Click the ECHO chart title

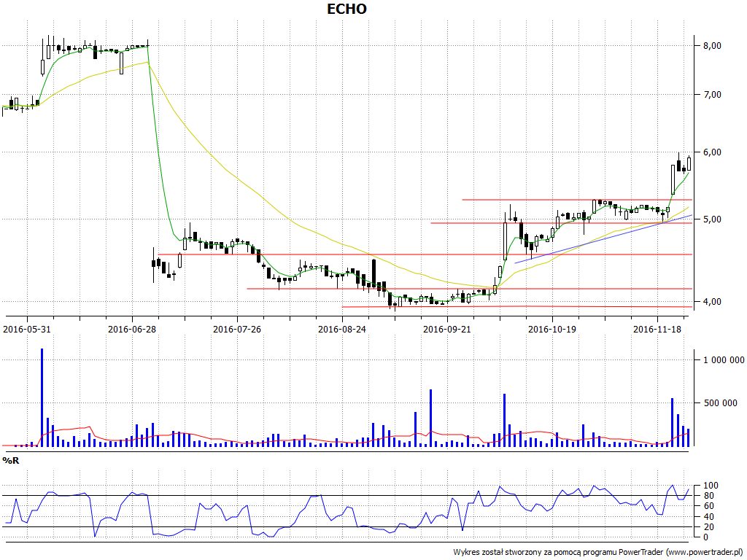347,9
